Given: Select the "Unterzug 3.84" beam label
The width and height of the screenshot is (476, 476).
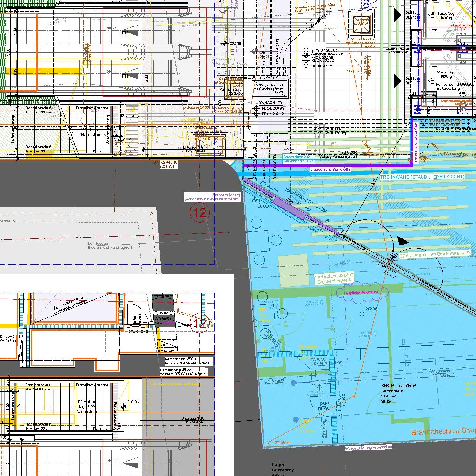Looking at the screenshot, I should 195,147.
